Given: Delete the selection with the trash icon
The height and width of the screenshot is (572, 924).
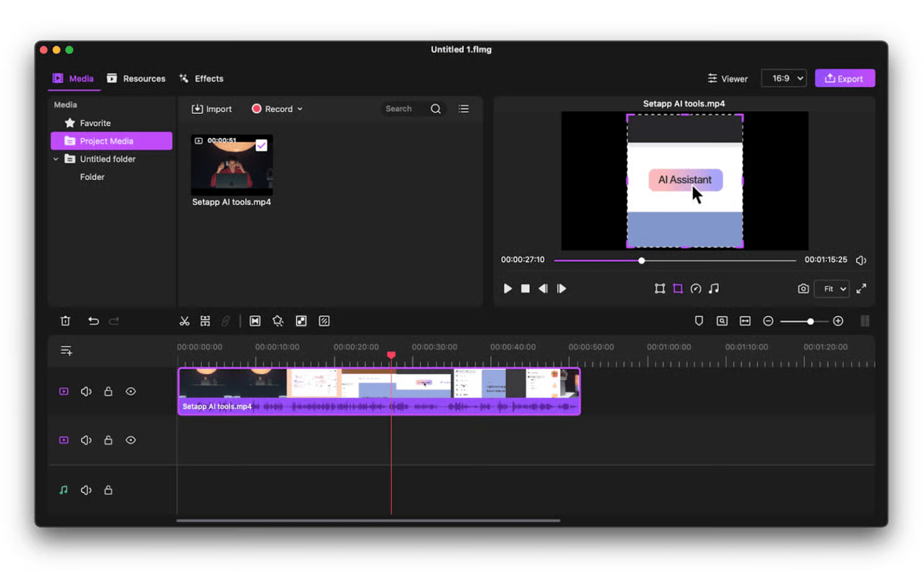Looking at the screenshot, I should (x=66, y=321).
